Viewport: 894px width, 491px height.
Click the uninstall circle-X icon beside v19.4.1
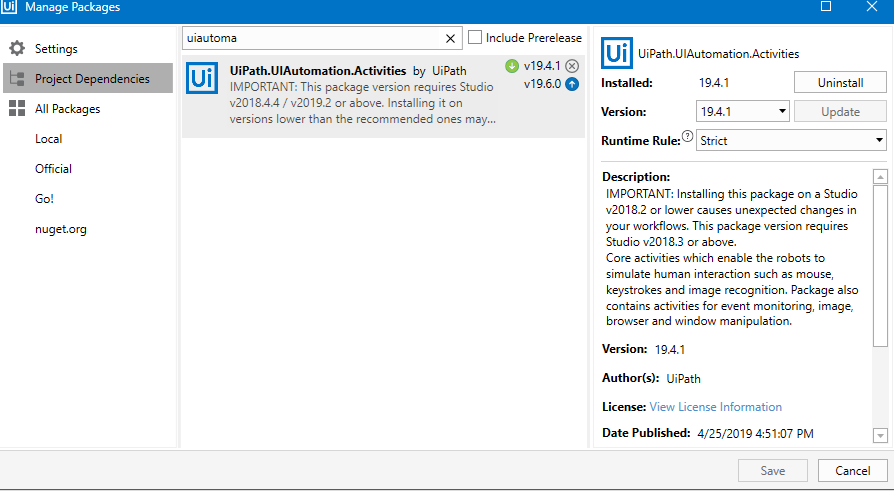tap(572, 66)
